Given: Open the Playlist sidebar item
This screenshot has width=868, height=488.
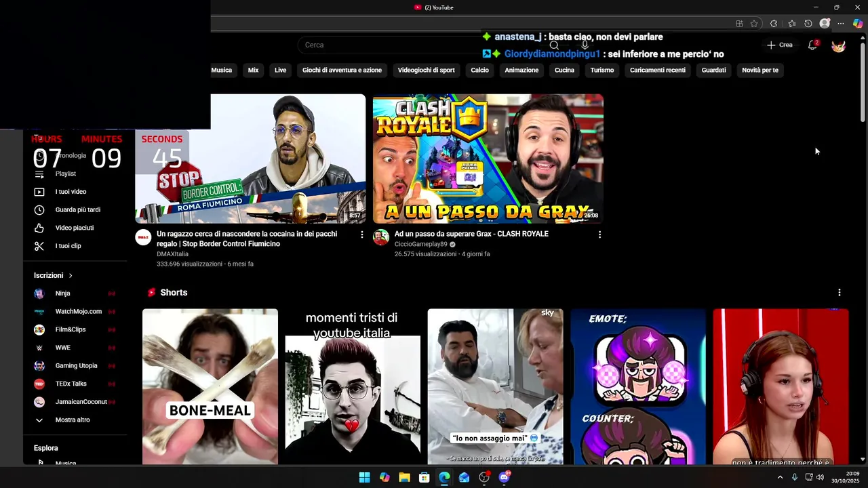Looking at the screenshot, I should pos(75,174).
